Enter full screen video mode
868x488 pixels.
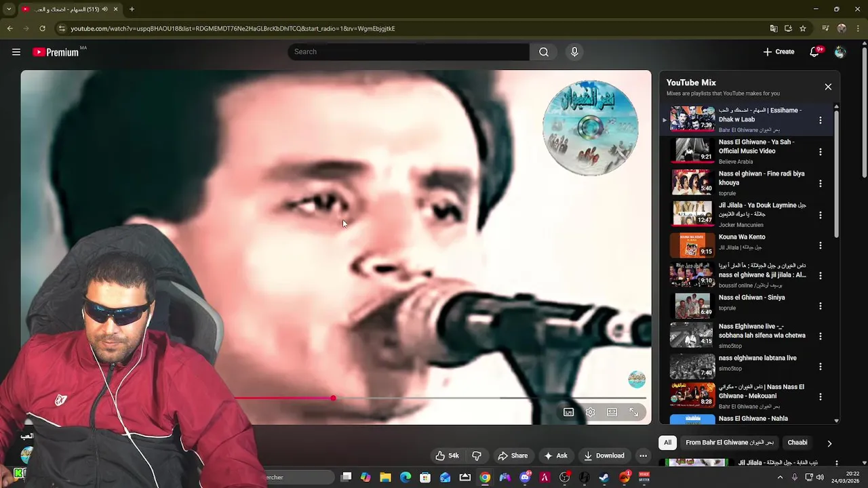pyautogui.click(x=634, y=412)
